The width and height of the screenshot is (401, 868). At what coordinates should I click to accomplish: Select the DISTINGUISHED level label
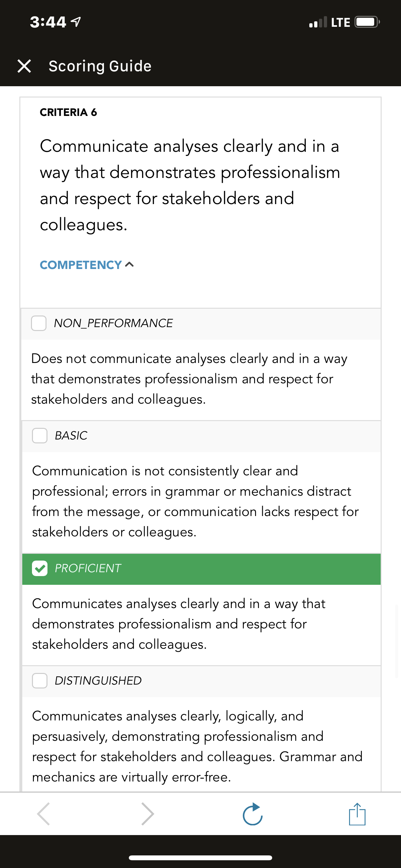click(98, 681)
